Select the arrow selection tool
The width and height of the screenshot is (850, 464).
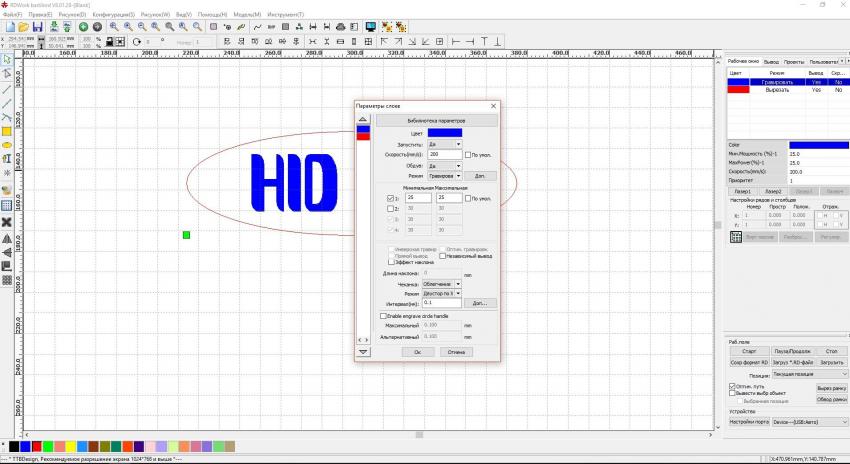tap(7, 60)
